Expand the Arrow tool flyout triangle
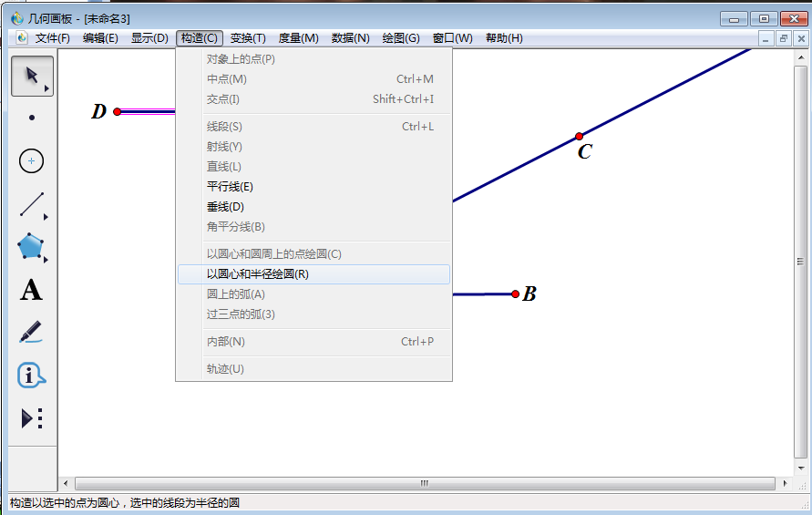812x515 pixels. (x=46, y=89)
